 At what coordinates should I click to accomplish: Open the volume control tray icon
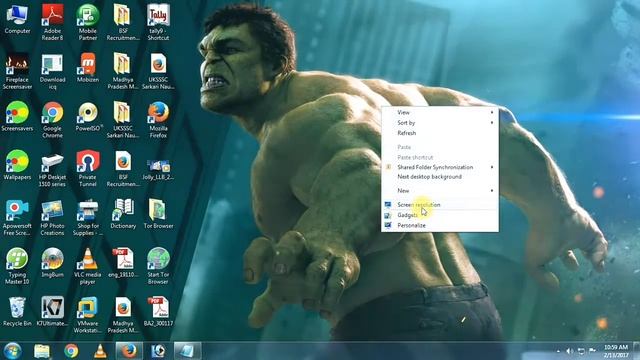[570, 351]
